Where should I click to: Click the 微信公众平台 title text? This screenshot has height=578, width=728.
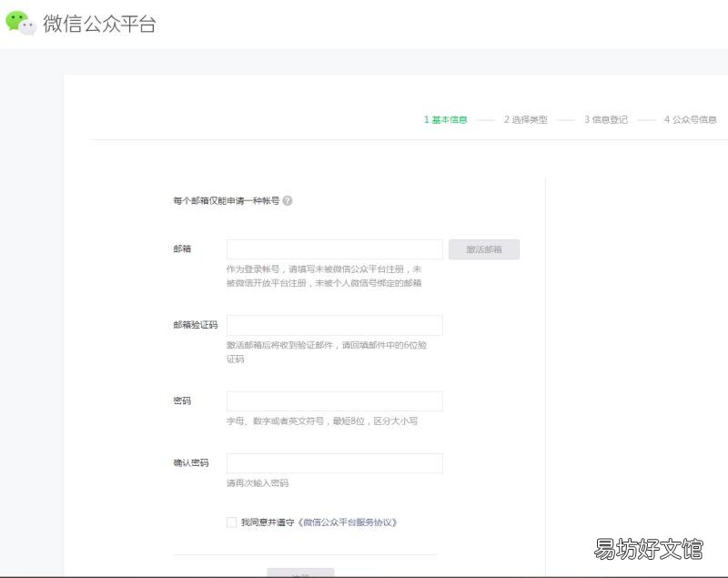[99, 24]
